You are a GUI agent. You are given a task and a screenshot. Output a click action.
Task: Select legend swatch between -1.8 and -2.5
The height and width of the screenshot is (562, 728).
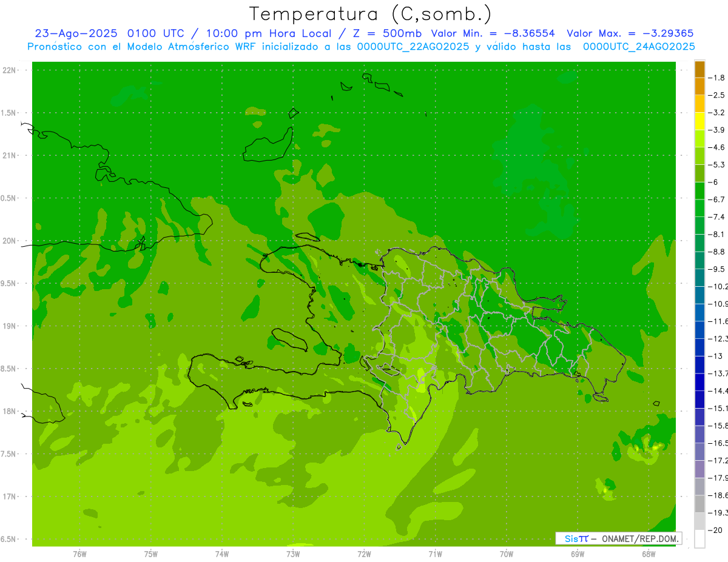pyautogui.click(x=699, y=86)
